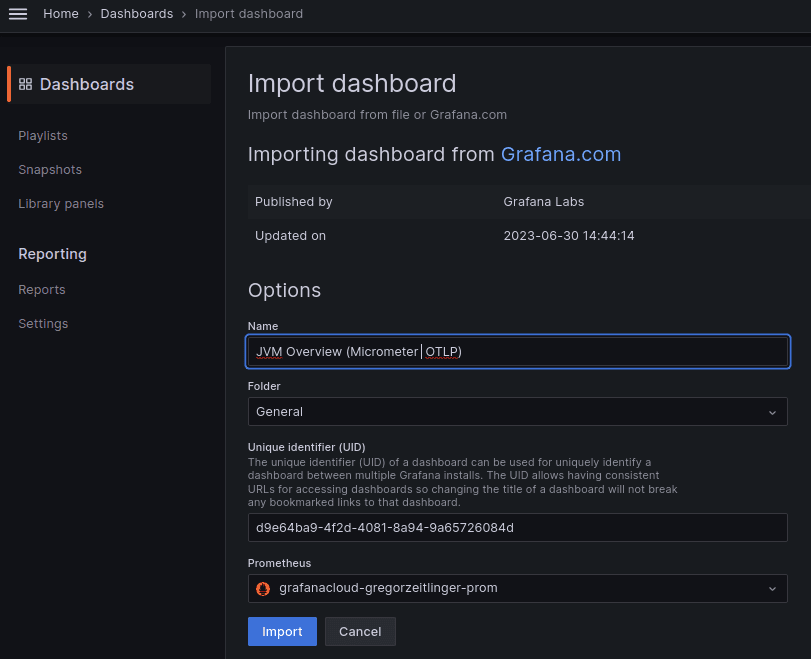Viewport: 811px width, 659px height.
Task: Click the 'Options' section heading
Action: 284,291
